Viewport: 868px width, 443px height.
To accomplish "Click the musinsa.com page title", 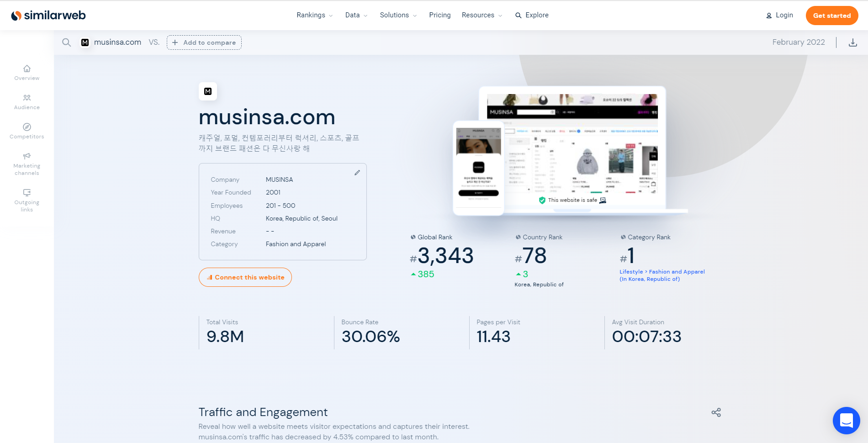I will click(x=267, y=117).
